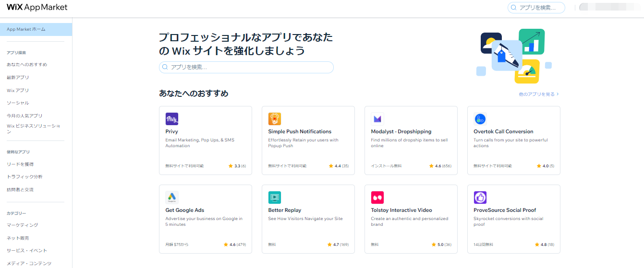The height and width of the screenshot is (268, 644).
Task: Click the Overtok Call Conversion app icon
Action: 480,119
